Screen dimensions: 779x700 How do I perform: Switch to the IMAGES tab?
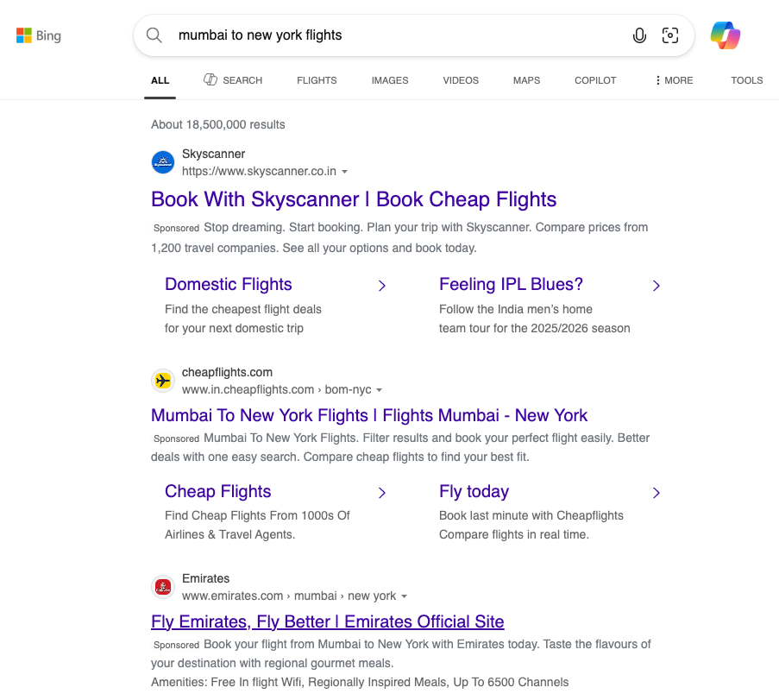(389, 80)
